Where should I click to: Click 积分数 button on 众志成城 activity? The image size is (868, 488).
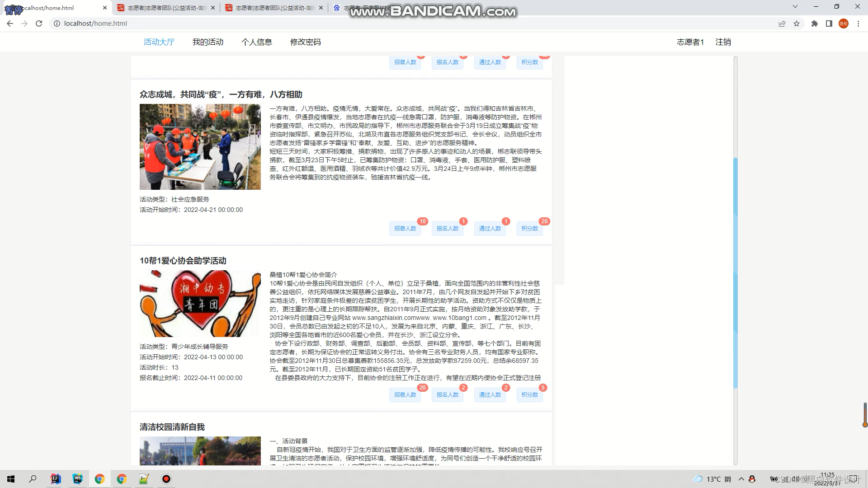click(x=529, y=228)
